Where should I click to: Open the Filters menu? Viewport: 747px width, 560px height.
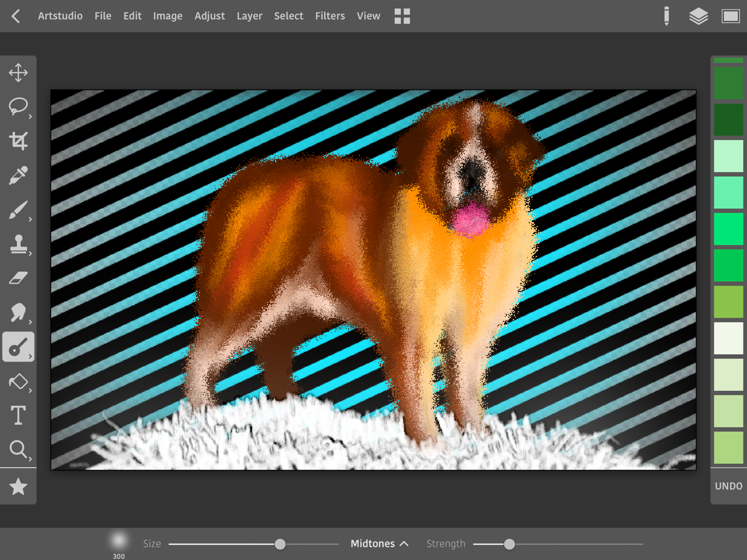tap(330, 16)
